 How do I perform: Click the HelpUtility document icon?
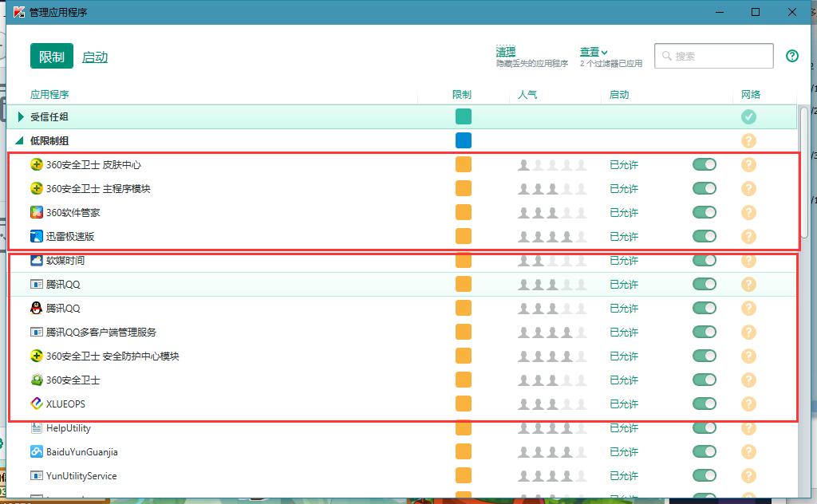pyautogui.click(x=37, y=428)
